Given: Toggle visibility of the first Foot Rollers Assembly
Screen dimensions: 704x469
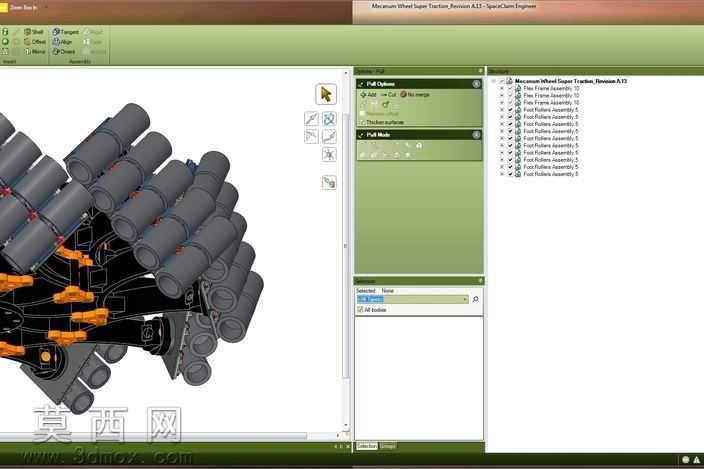Looking at the screenshot, I should point(510,110).
